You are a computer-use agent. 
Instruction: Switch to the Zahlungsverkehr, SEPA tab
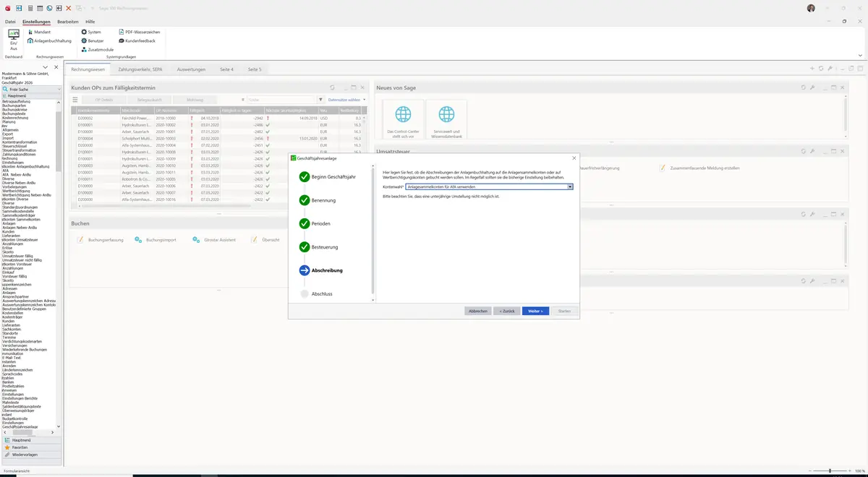(x=140, y=69)
